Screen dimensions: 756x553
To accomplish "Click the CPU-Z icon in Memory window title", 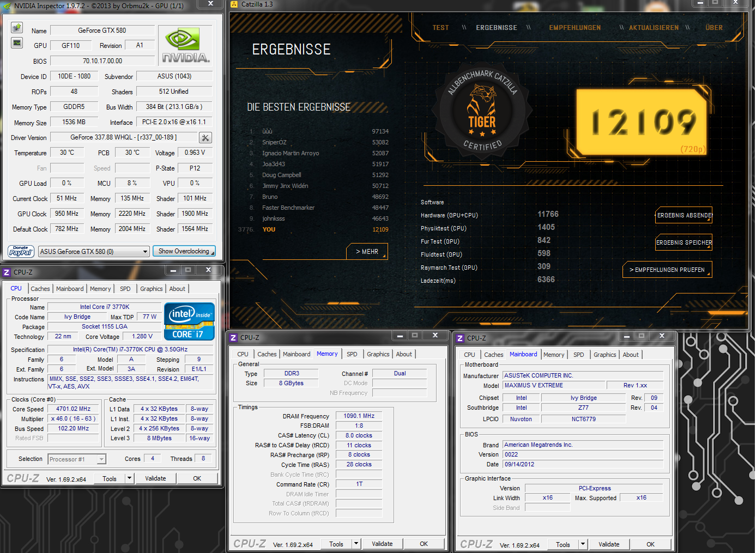I will click(233, 338).
